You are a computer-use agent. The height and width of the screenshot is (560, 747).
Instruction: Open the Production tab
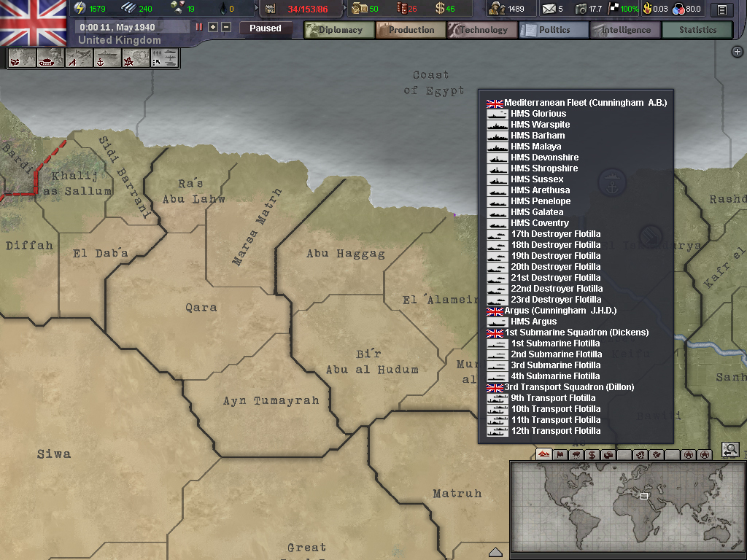(410, 30)
